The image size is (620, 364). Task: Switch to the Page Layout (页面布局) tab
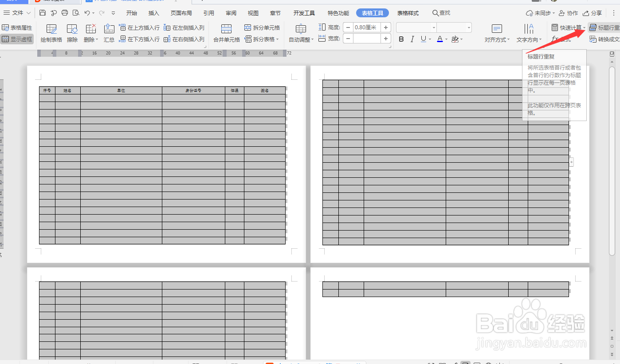(181, 13)
